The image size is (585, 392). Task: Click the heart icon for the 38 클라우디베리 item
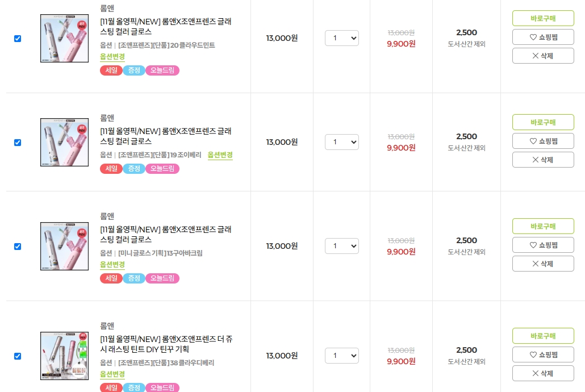[x=533, y=355]
